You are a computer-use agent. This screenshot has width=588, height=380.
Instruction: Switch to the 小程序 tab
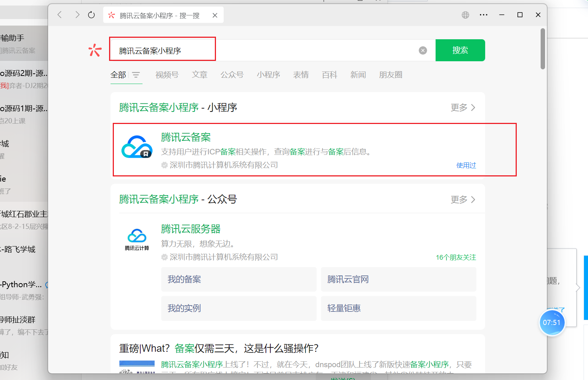(268, 75)
